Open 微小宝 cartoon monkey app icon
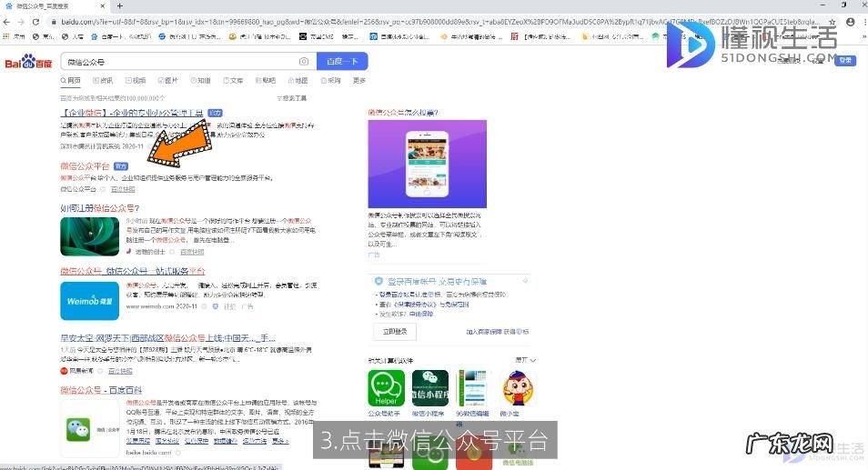 click(518, 388)
